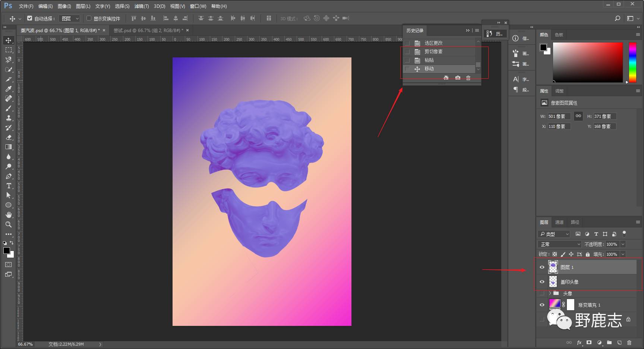Select the Rectangular Marquee tool

[x=9, y=50]
